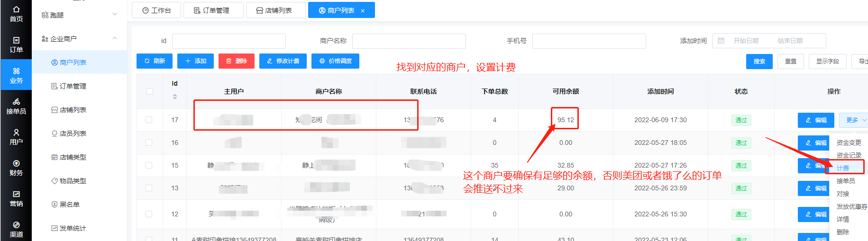Click 编辑 for merchant id 17

(x=816, y=120)
